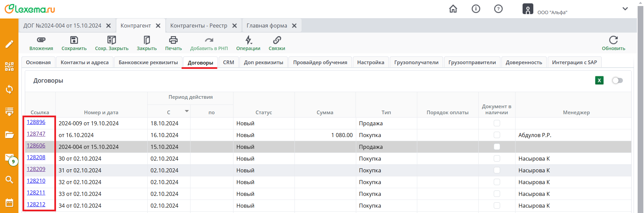
Task: Toggle the switch next to Excel icon
Action: pos(617,81)
